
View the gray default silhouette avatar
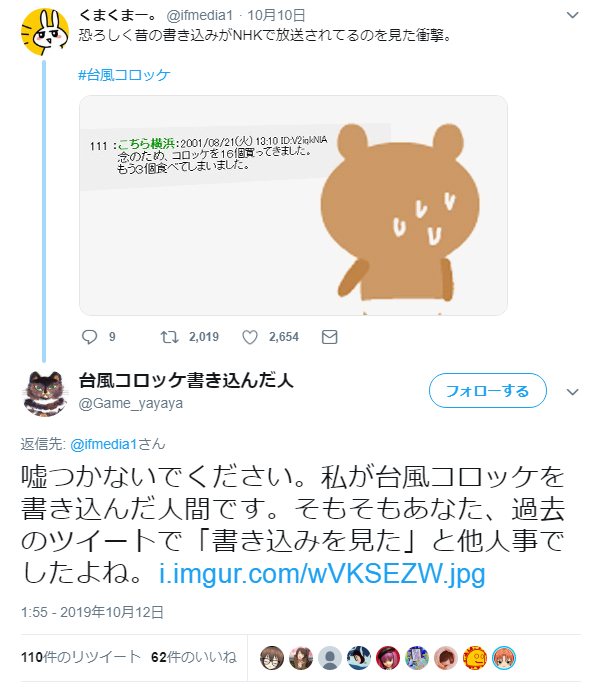tap(330, 658)
